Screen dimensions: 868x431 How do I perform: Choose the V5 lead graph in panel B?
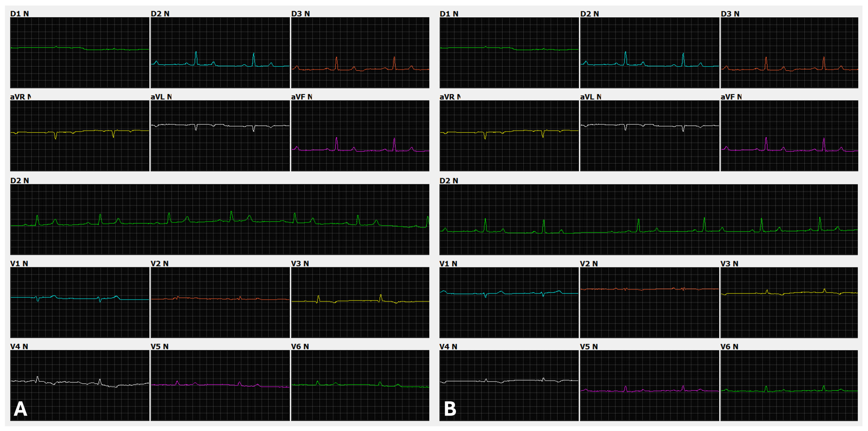click(x=649, y=386)
